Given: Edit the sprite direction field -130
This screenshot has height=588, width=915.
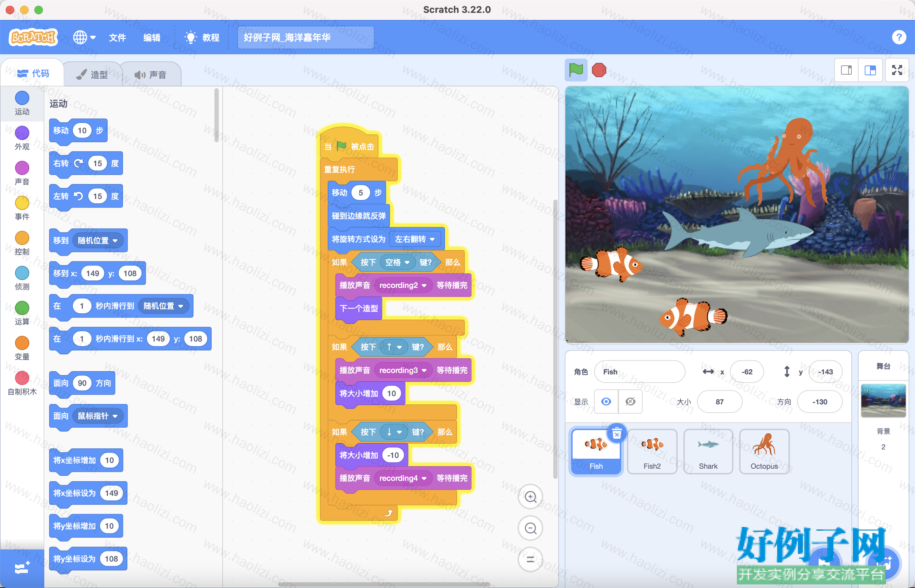Looking at the screenshot, I should pyautogui.click(x=820, y=402).
